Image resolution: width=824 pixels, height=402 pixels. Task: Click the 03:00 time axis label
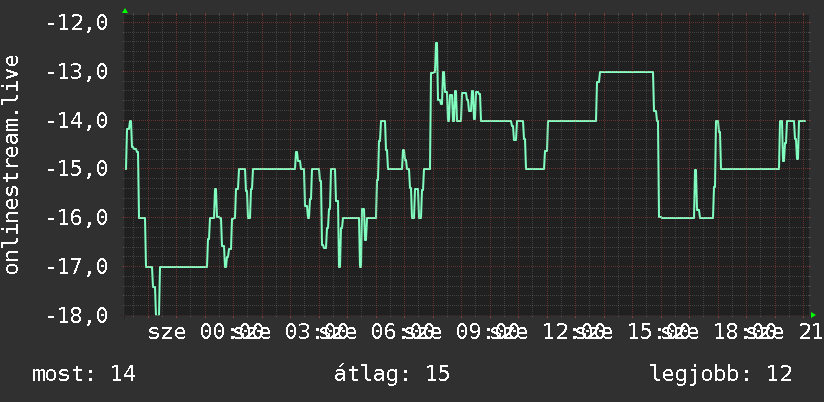(x=316, y=332)
